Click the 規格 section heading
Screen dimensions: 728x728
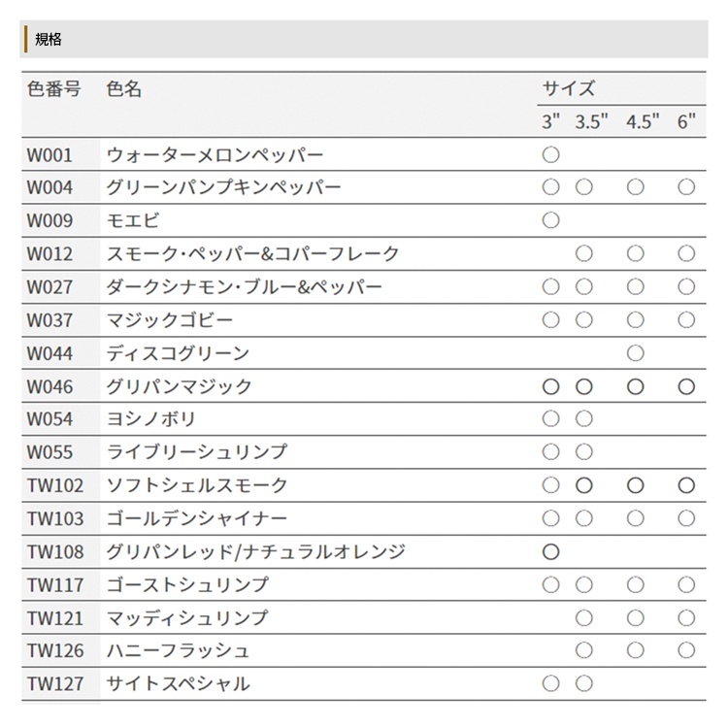(x=49, y=39)
